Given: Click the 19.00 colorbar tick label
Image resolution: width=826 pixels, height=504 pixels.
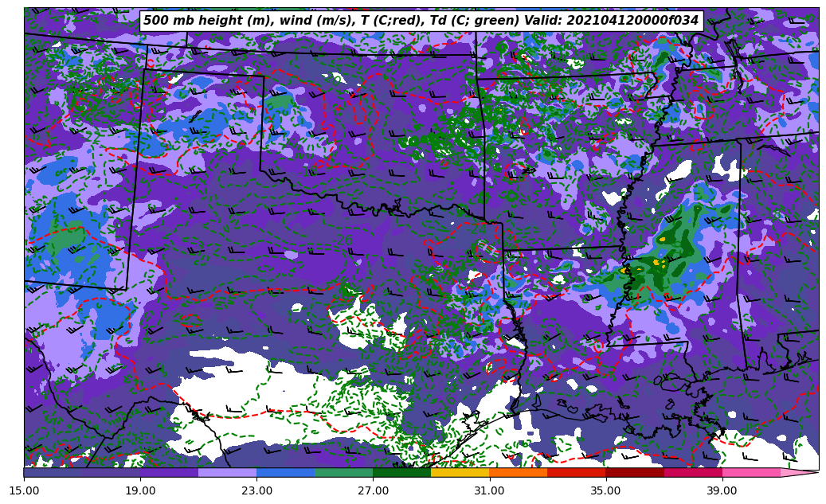Looking at the screenshot, I should point(140,490).
